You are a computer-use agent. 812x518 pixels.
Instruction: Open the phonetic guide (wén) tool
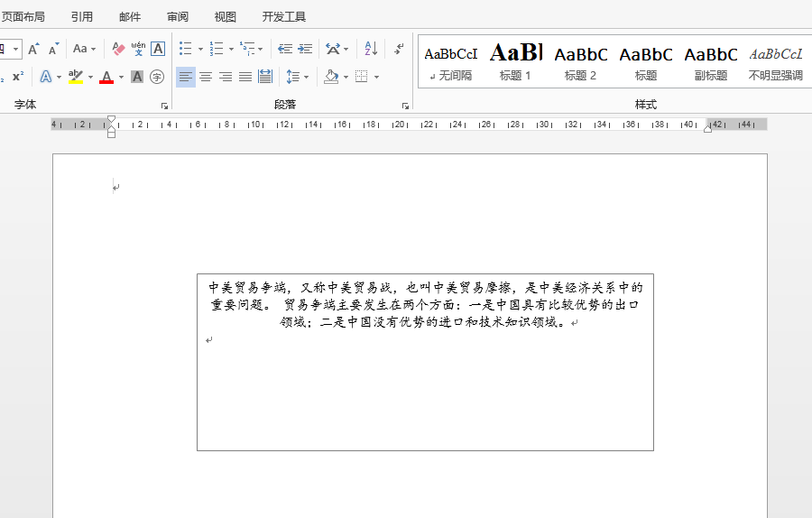(x=138, y=49)
